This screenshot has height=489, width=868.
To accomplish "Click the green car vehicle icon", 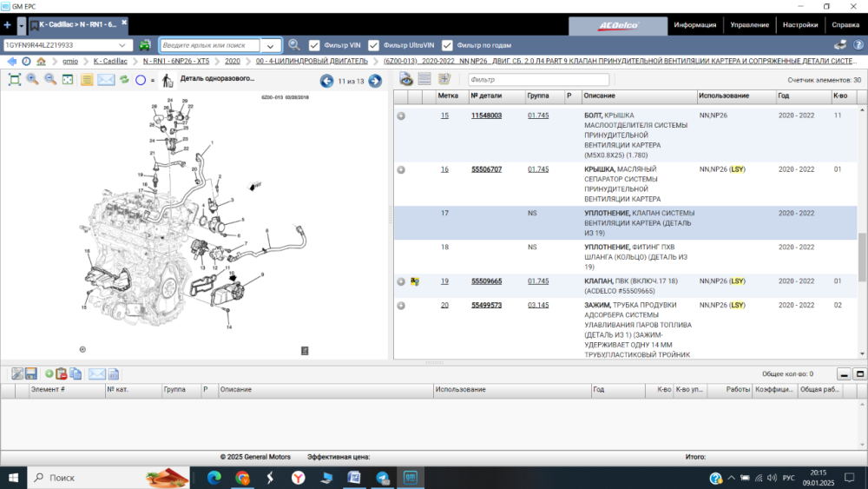I will [x=145, y=45].
